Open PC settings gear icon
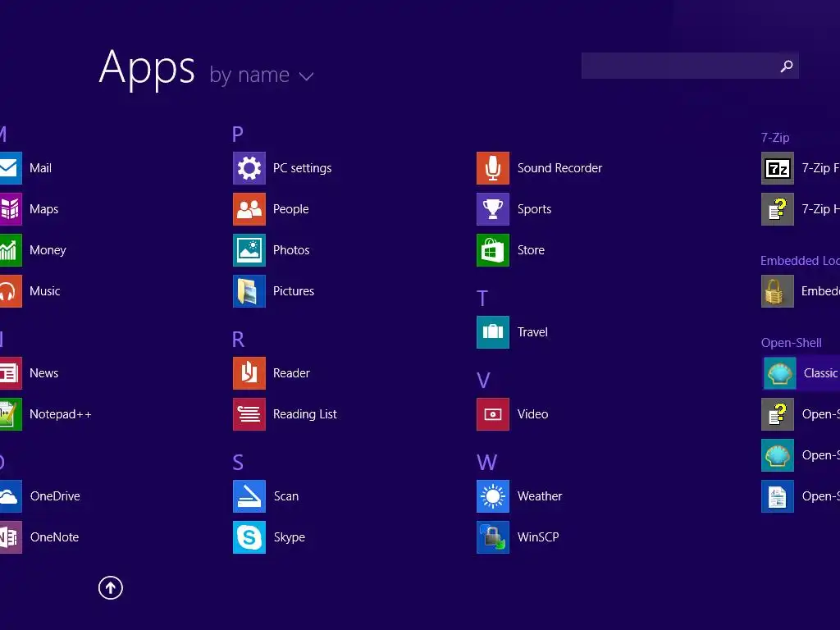This screenshot has width=840, height=630. 249,168
